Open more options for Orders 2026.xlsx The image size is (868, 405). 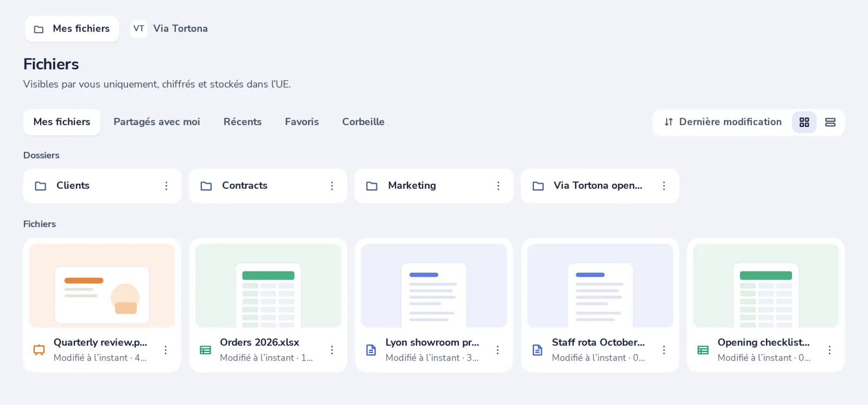tap(332, 350)
